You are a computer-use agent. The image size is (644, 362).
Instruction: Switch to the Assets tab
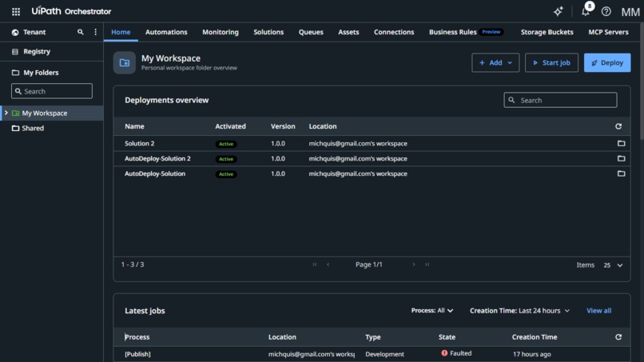[x=348, y=32]
